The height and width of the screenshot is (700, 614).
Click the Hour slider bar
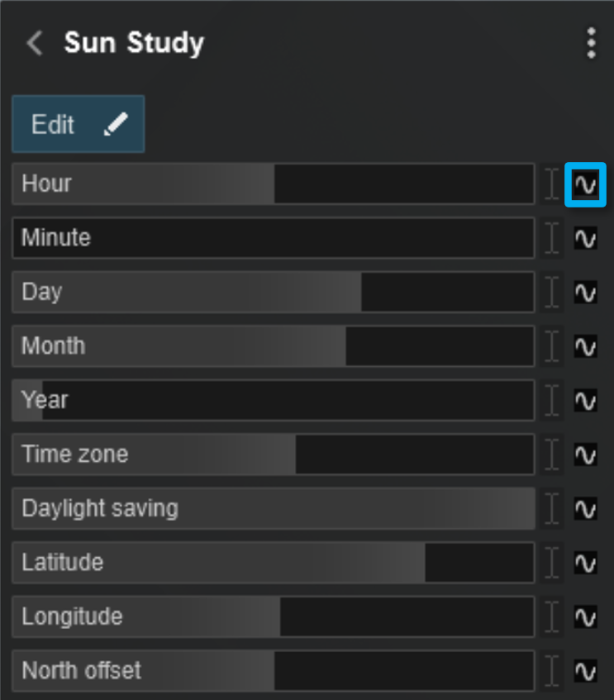pos(273,183)
